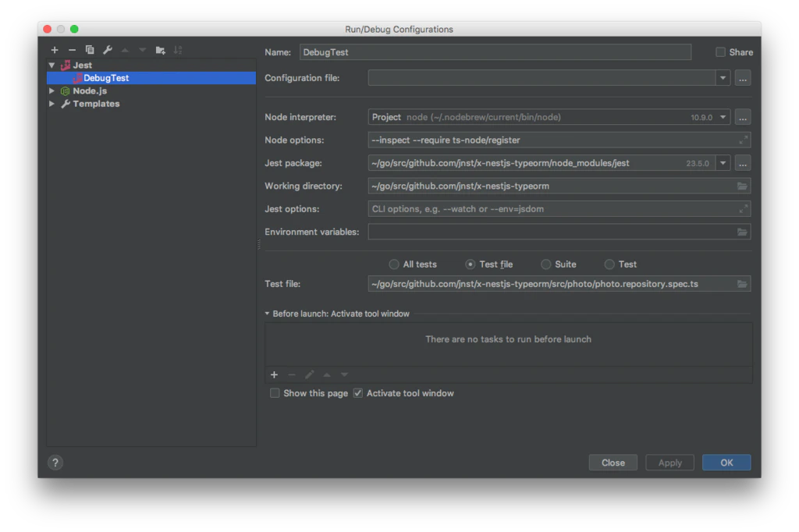The image size is (799, 532).
Task: Move configuration down with the toolbar arrow
Action: [x=142, y=50]
